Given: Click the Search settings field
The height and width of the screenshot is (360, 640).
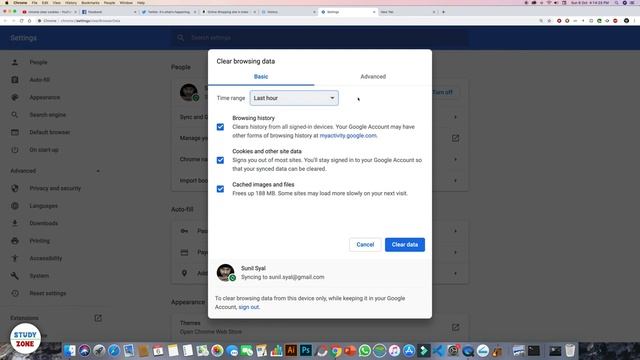Looking at the screenshot, I should [319, 38].
